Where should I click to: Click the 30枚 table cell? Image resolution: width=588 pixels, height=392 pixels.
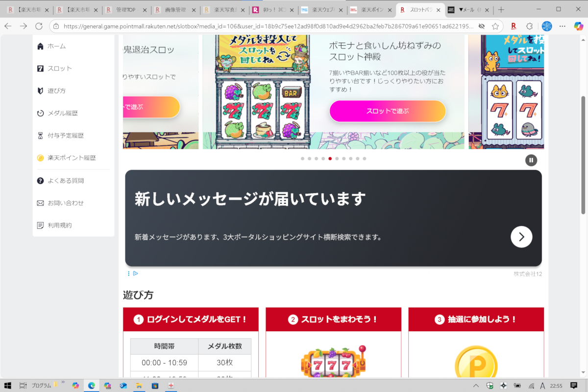225,363
